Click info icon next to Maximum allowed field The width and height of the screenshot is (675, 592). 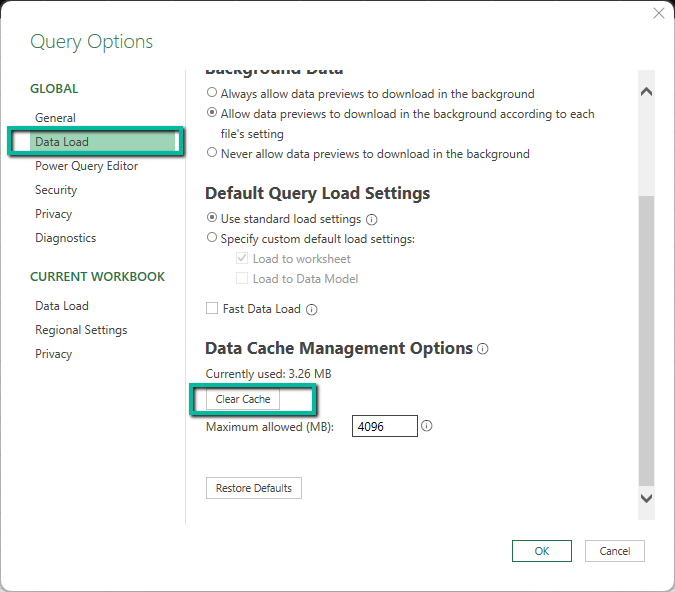pos(427,426)
